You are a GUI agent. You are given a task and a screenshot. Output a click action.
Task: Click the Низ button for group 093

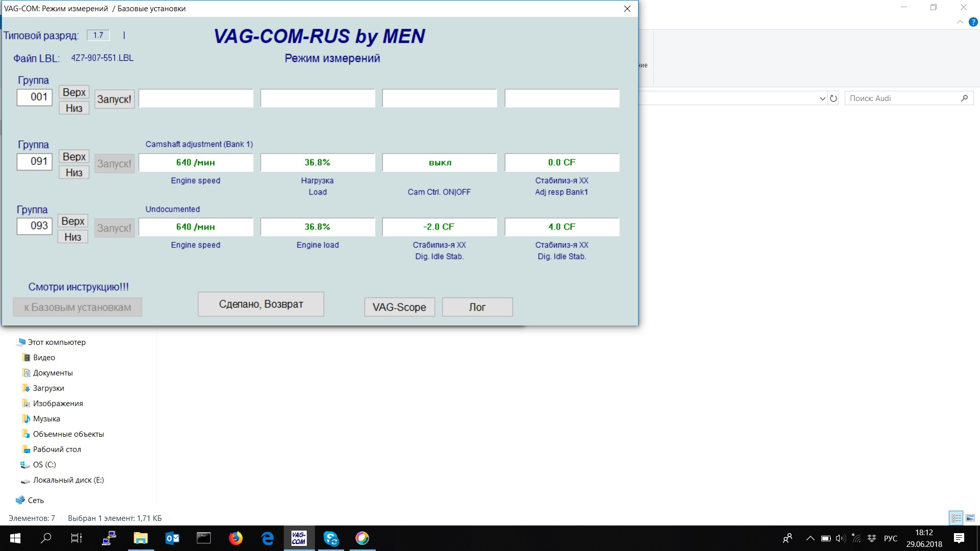73,237
